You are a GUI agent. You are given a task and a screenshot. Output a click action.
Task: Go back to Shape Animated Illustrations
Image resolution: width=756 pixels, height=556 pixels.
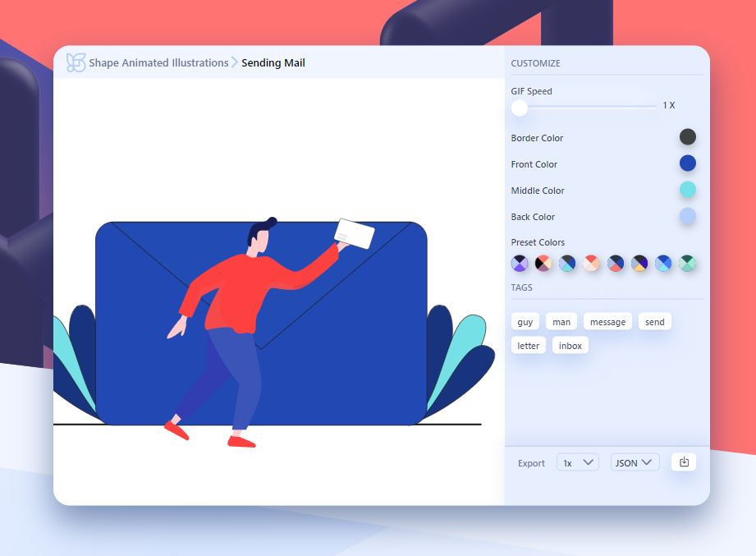(158, 62)
